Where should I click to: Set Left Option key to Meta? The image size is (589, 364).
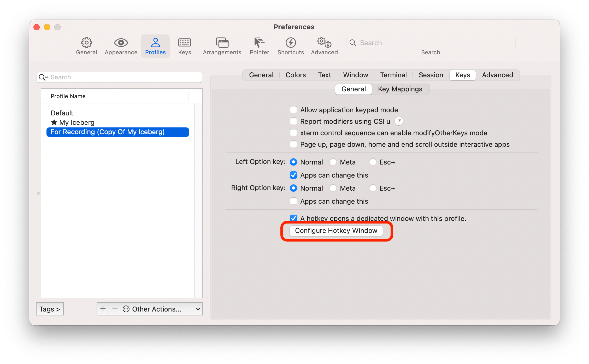pyautogui.click(x=333, y=162)
